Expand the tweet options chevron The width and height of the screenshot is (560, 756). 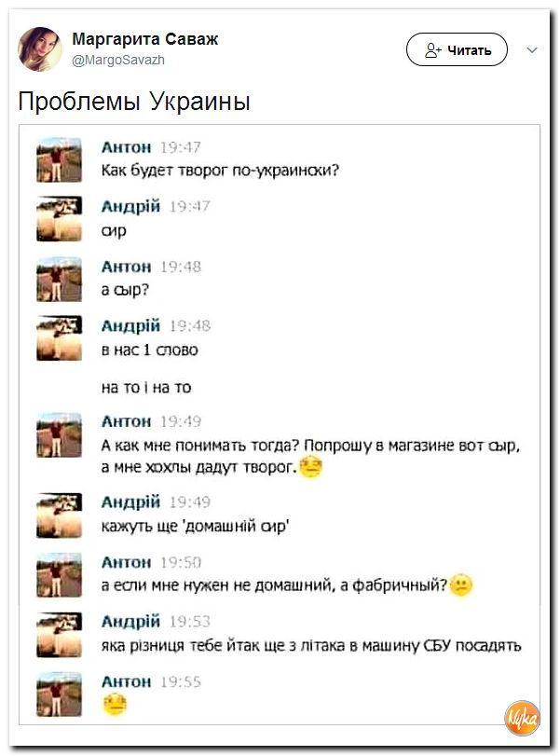[532, 50]
